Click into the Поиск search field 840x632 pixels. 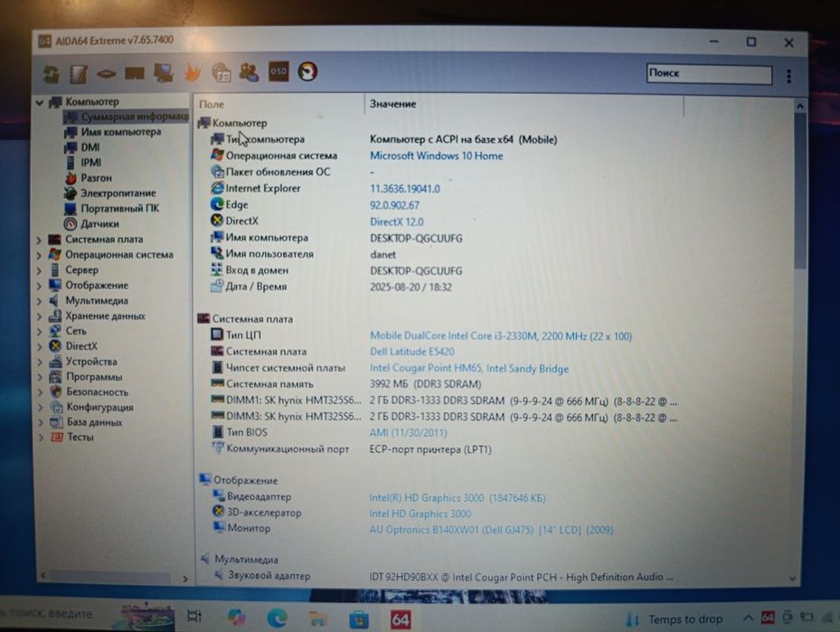coord(709,74)
